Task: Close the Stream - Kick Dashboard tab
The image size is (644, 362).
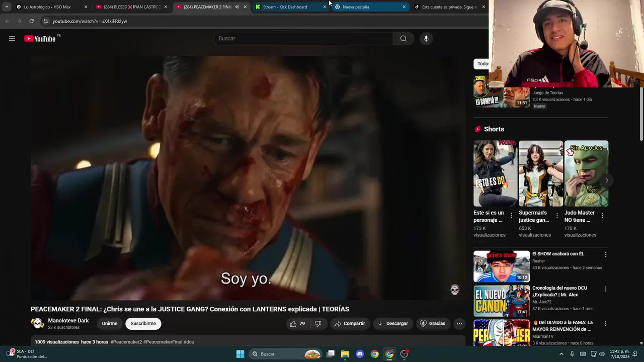Action: pos(325,7)
